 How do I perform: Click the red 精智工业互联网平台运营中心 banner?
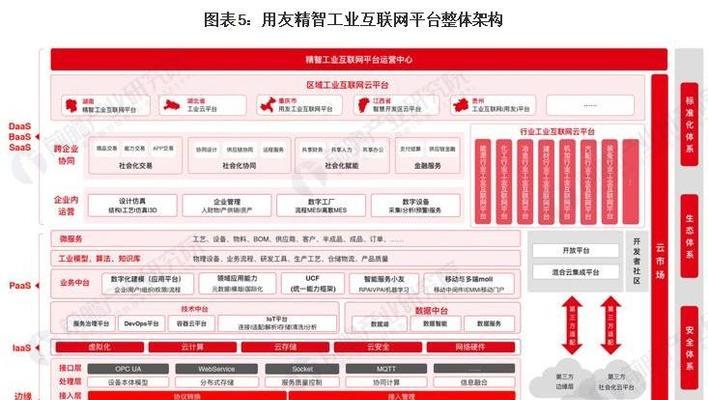[x=359, y=60]
